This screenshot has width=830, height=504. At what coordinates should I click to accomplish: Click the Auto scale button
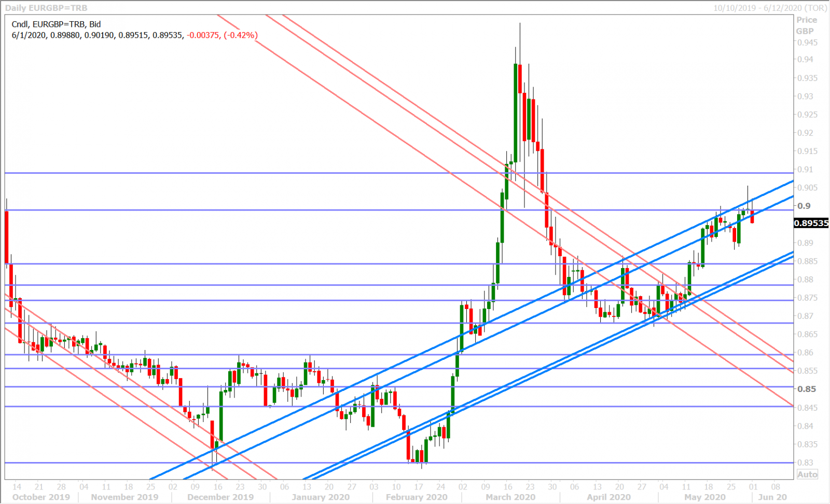point(807,474)
